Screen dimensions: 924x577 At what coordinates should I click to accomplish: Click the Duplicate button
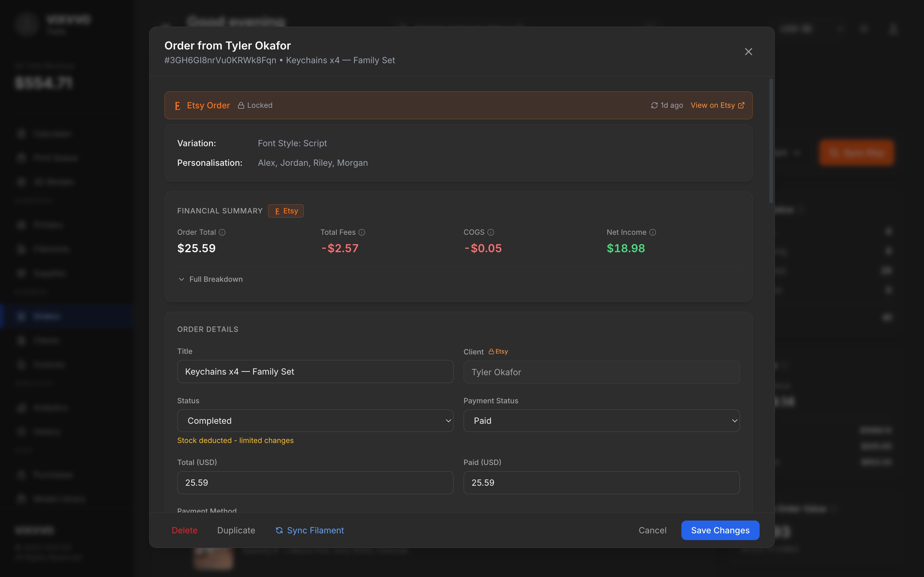[236, 530]
